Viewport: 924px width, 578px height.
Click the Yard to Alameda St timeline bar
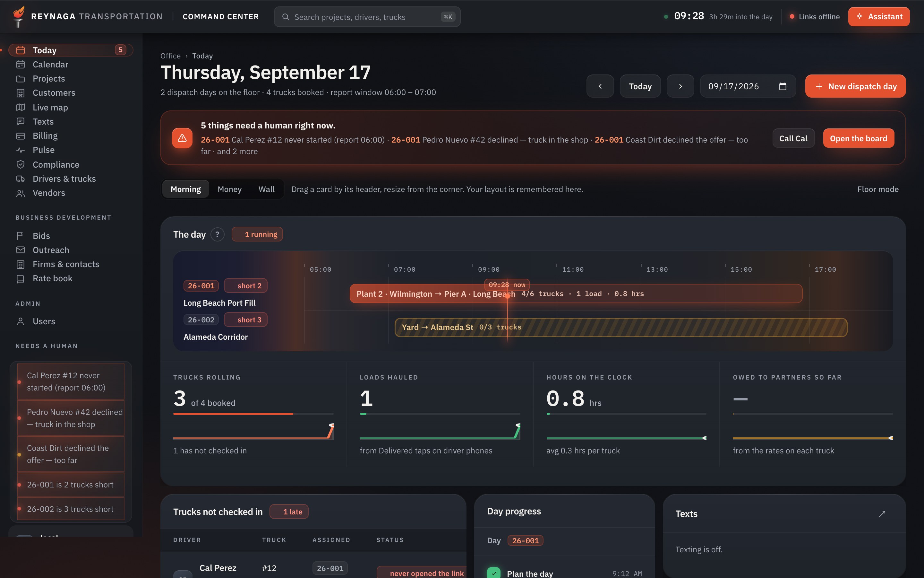621,327
